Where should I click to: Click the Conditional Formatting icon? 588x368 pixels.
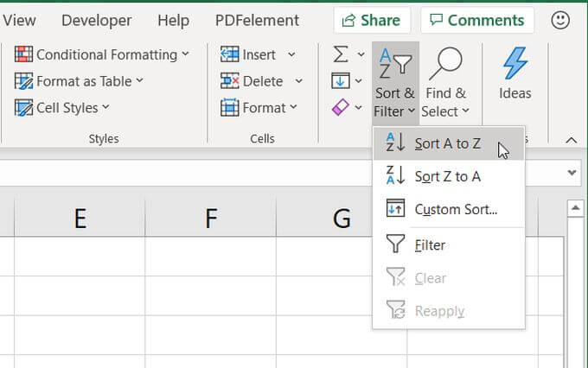point(23,54)
